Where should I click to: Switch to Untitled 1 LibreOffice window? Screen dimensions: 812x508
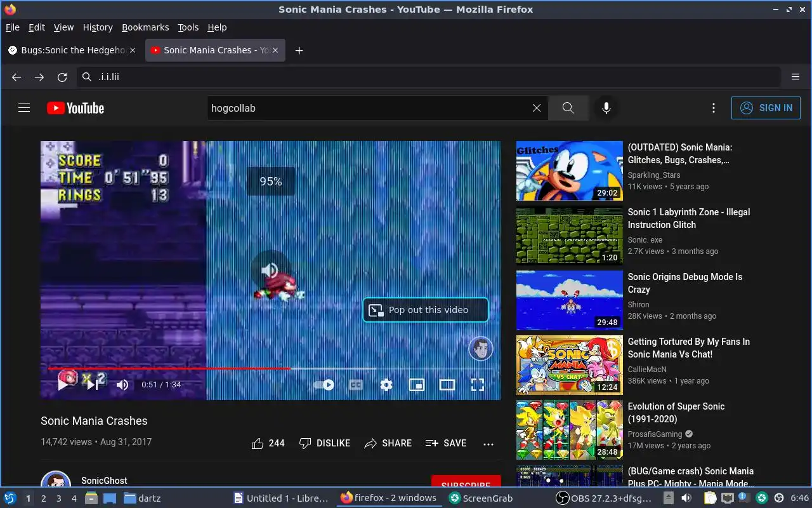coord(281,498)
